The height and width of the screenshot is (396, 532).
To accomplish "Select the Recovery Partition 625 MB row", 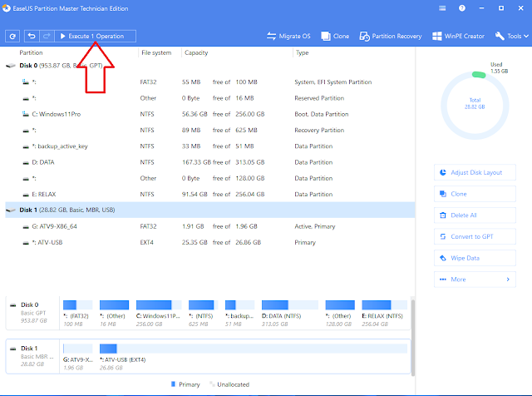I will (x=210, y=131).
